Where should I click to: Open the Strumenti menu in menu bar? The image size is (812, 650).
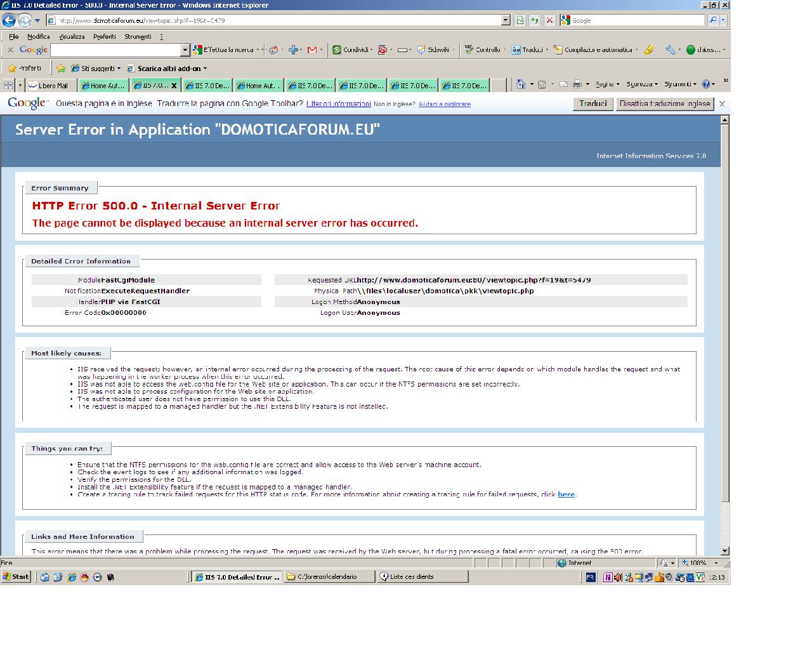tap(138, 36)
